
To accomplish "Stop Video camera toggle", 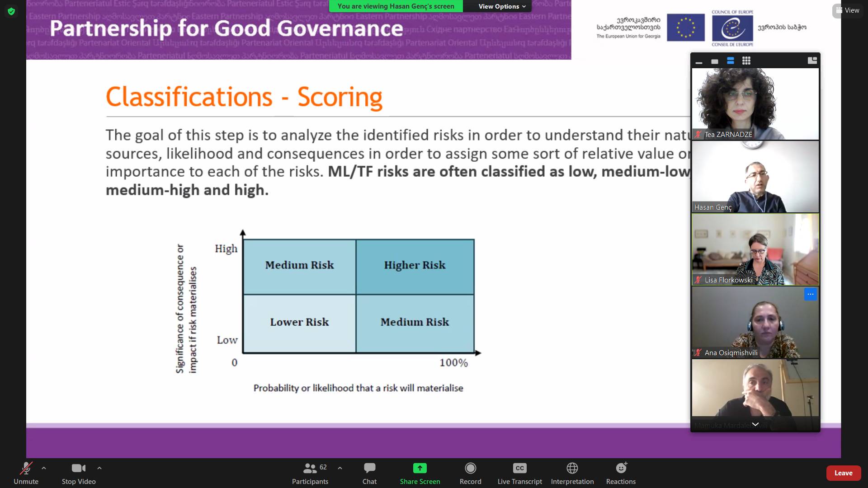I will point(79,473).
